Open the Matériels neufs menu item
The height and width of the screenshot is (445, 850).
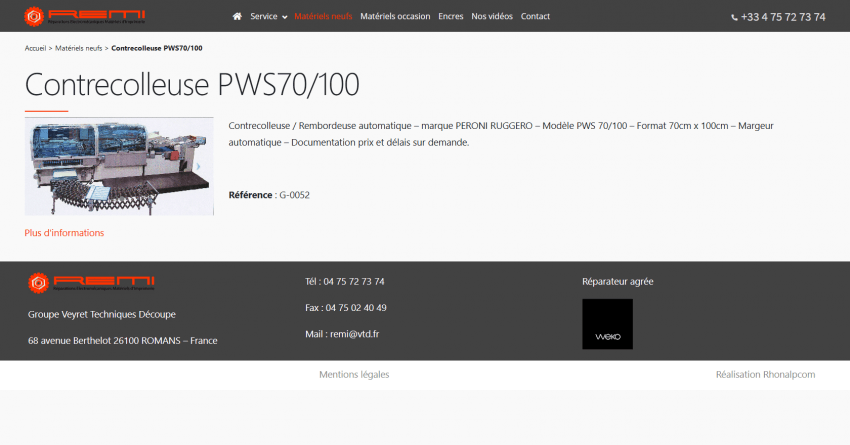pyautogui.click(x=323, y=16)
